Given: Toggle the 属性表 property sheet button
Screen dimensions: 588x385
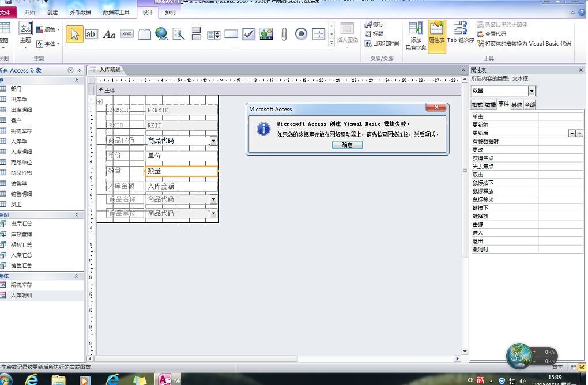Looking at the screenshot, I should [437, 36].
